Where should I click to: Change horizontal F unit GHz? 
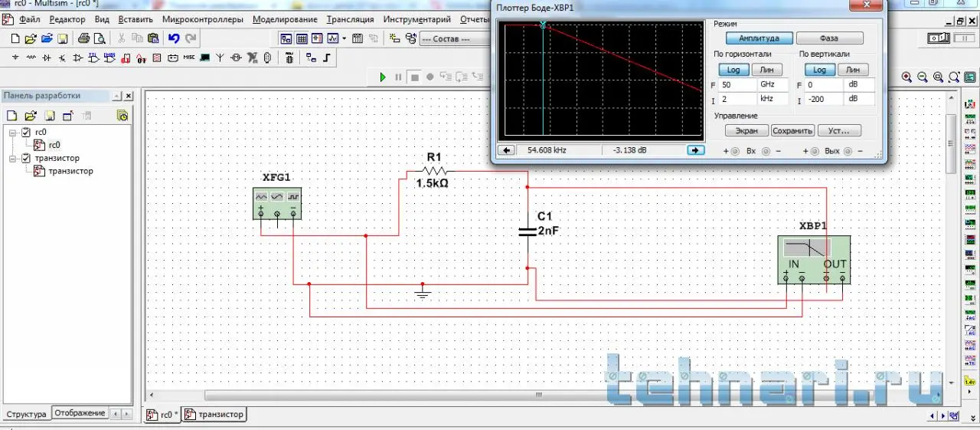pos(772,84)
